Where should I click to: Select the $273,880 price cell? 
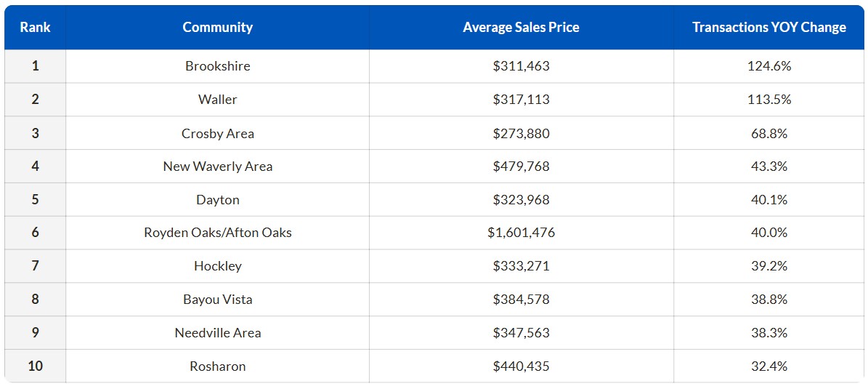point(521,133)
